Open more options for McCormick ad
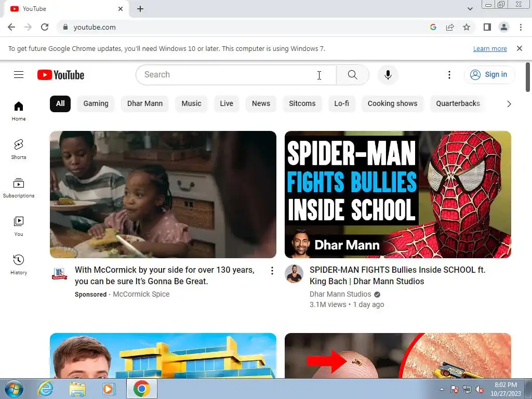The height and width of the screenshot is (399, 532). [x=272, y=270]
